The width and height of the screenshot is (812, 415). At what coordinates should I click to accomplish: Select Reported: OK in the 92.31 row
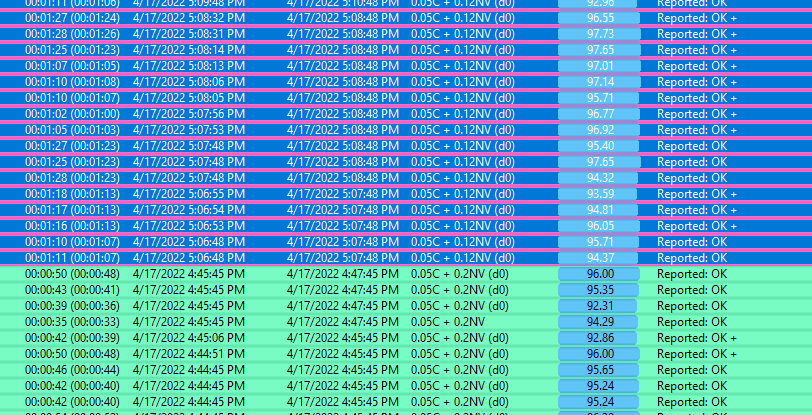click(692, 306)
